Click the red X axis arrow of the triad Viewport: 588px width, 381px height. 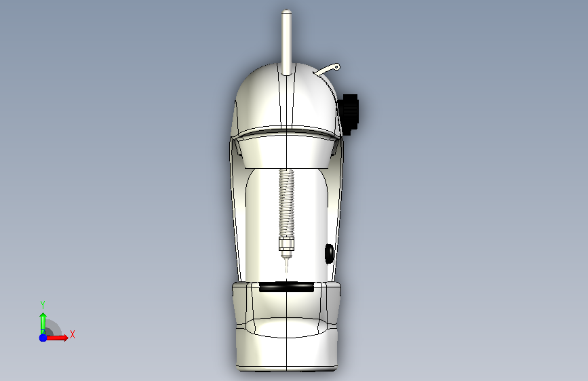click(57, 338)
